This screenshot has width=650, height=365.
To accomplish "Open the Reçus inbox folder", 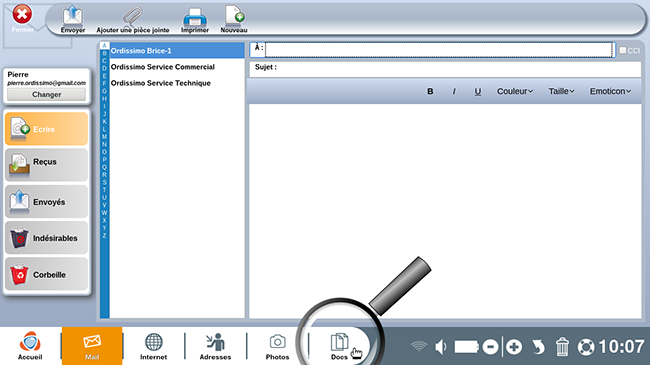I will [46, 165].
